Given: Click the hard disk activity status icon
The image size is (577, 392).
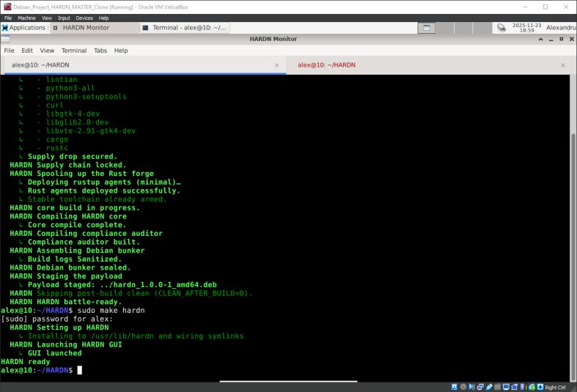Looking at the screenshot, I should tap(454, 387).
